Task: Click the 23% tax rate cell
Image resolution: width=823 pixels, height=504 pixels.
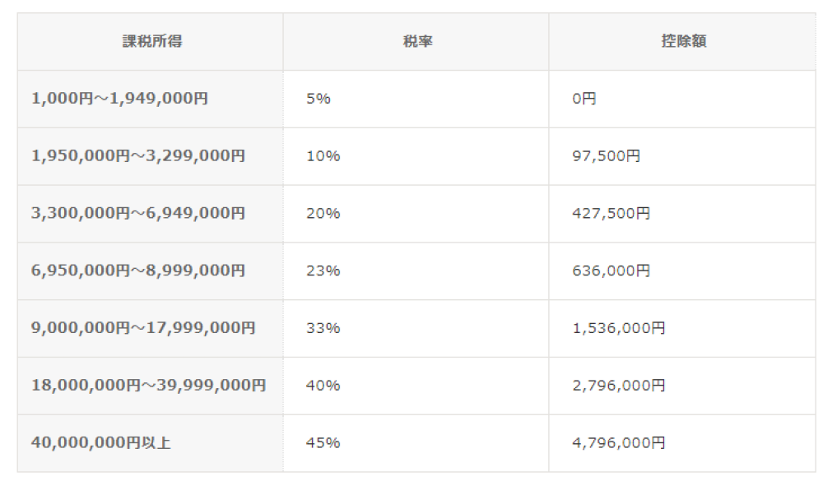Action: (x=416, y=271)
